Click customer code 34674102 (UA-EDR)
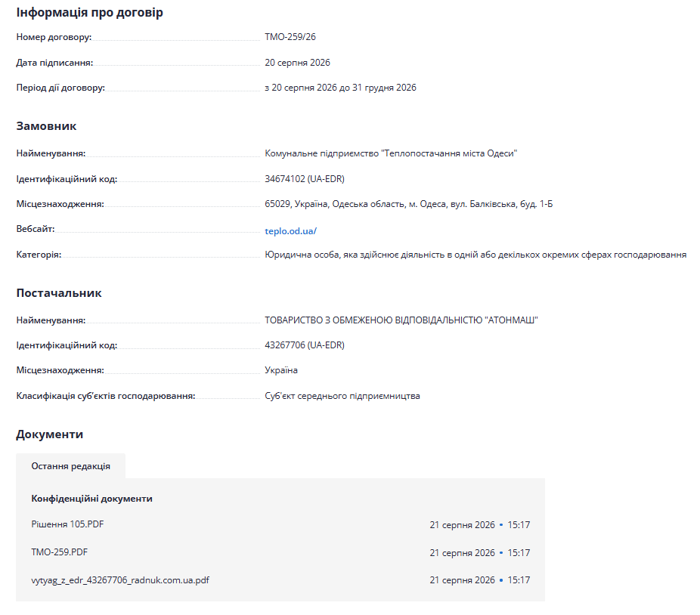The height and width of the screenshot is (615, 700). tap(305, 179)
